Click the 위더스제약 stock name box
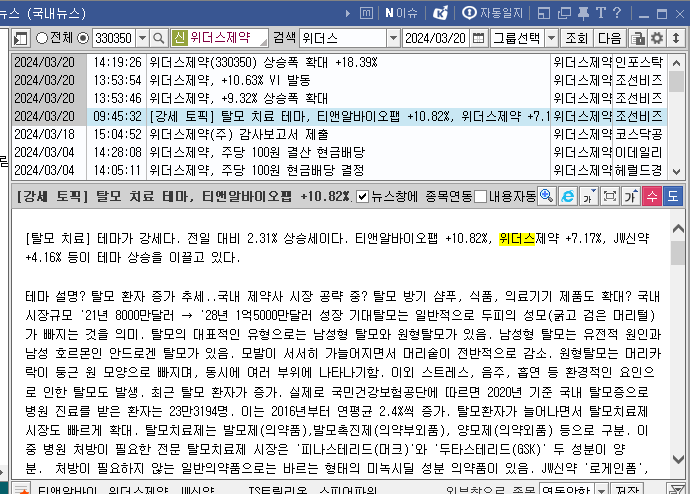690x494 pixels. click(220, 38)
